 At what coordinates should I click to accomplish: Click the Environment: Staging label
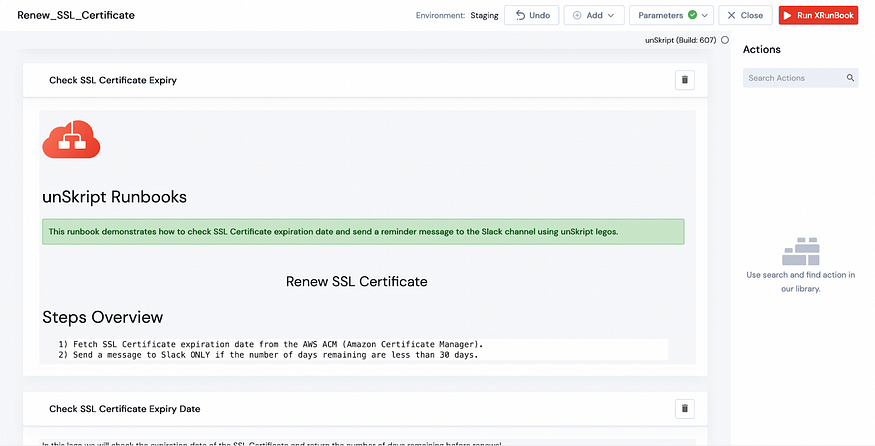457,16
